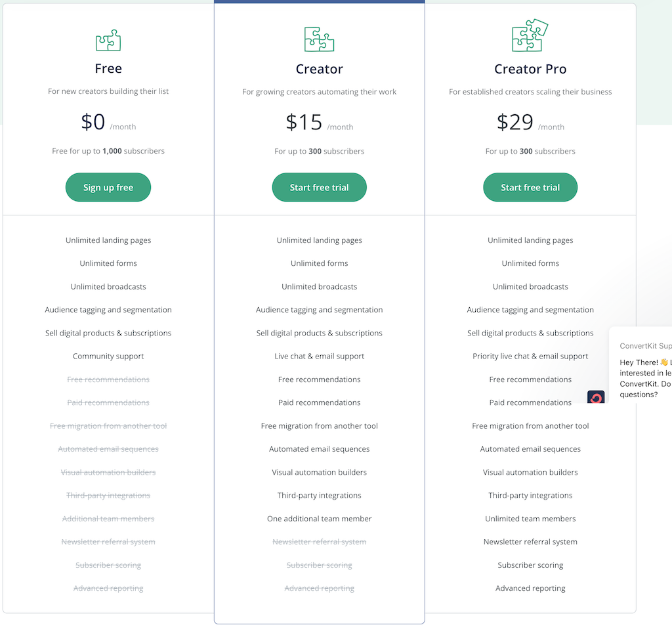Select the Creator Pro plan heading
This screenshot has height=627, width=672.
coord(530,69)
